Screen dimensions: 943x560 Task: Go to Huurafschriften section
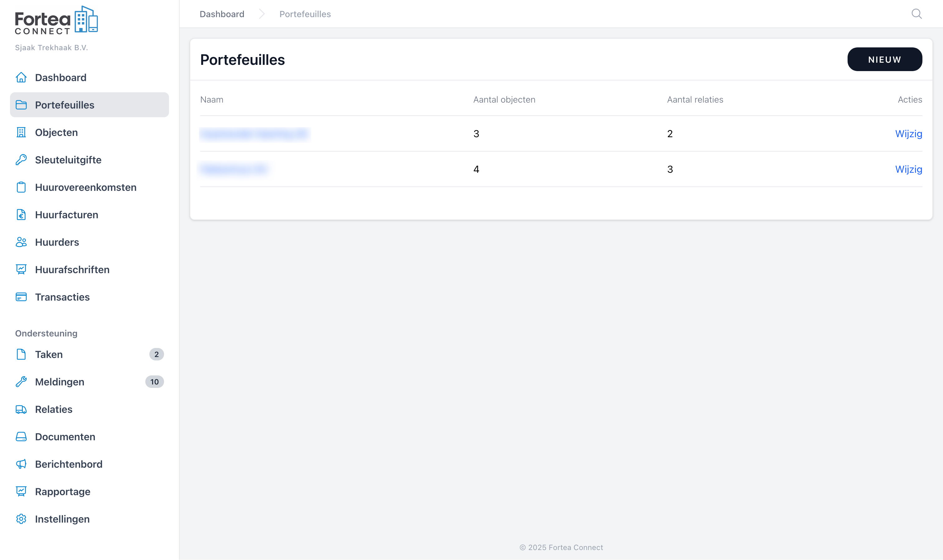72,269
